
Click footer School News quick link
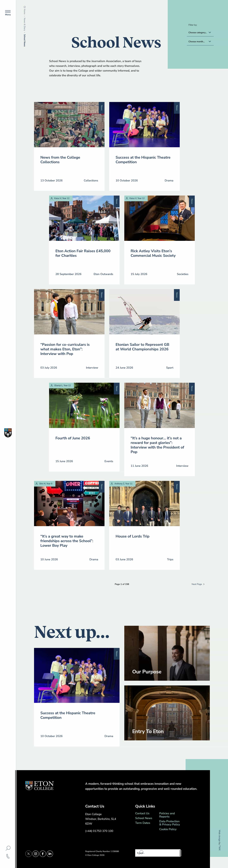point(143,818)
